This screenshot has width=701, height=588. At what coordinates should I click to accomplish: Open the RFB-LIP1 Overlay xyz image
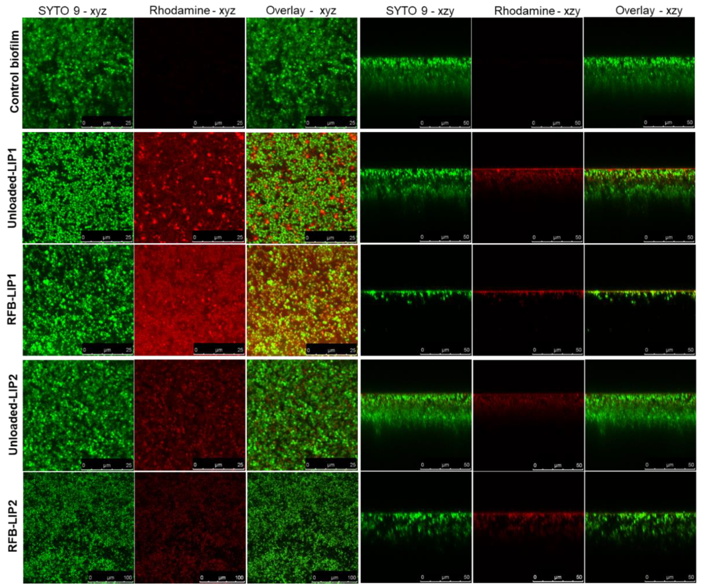(x=301, y=300)
